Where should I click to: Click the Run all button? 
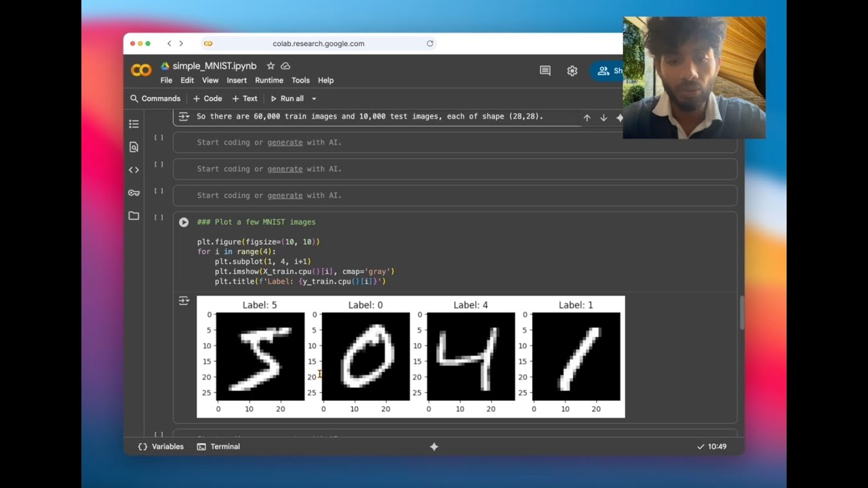pos(288,99)
